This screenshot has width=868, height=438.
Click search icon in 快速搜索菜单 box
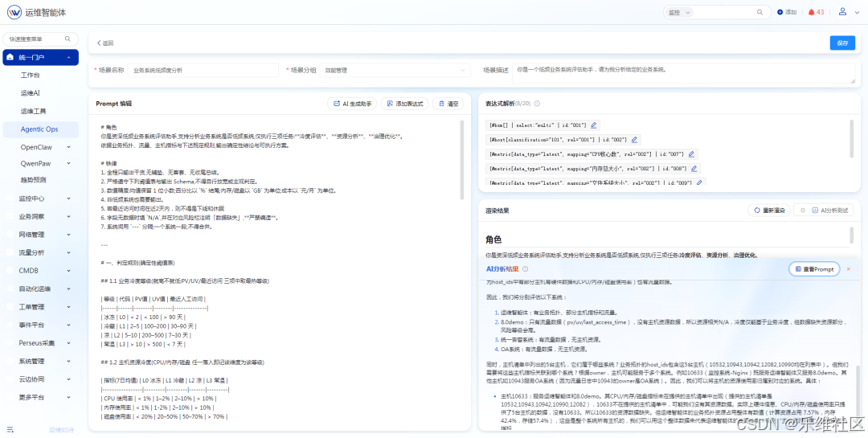tap(68, 39)
